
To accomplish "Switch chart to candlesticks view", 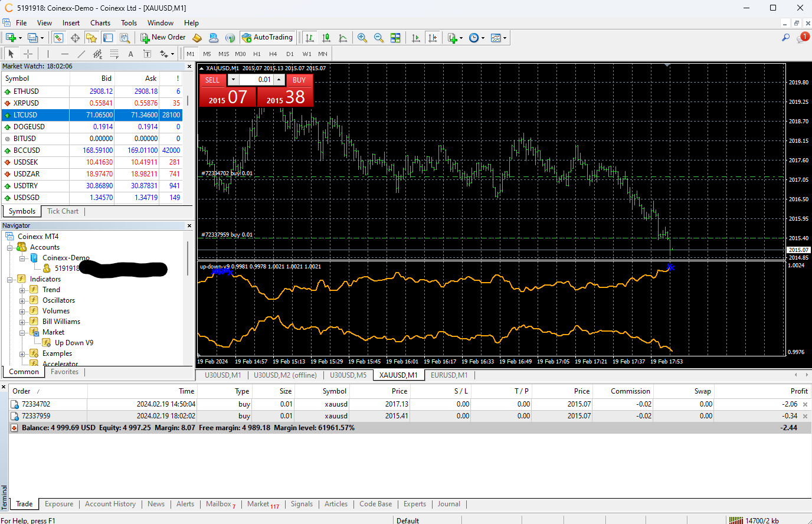I will click(x=326, y=38).
